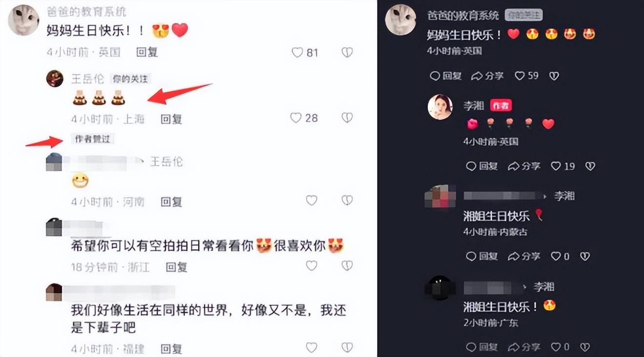Reply to 王岳伦's comment from 上海
The width and height of the screenshot is (644, 357).
coord(171,119)
